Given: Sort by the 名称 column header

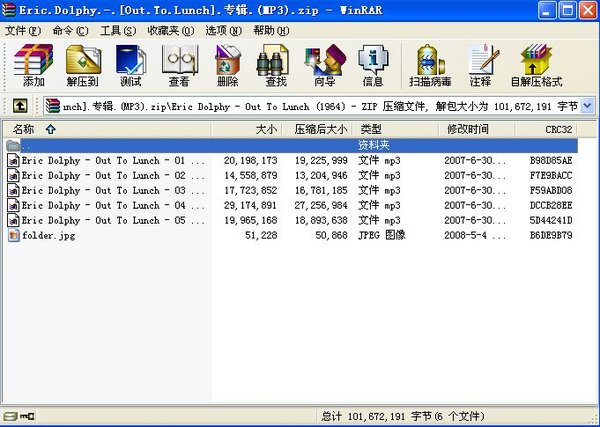Looking at the screenshot, I should (107, 129).
